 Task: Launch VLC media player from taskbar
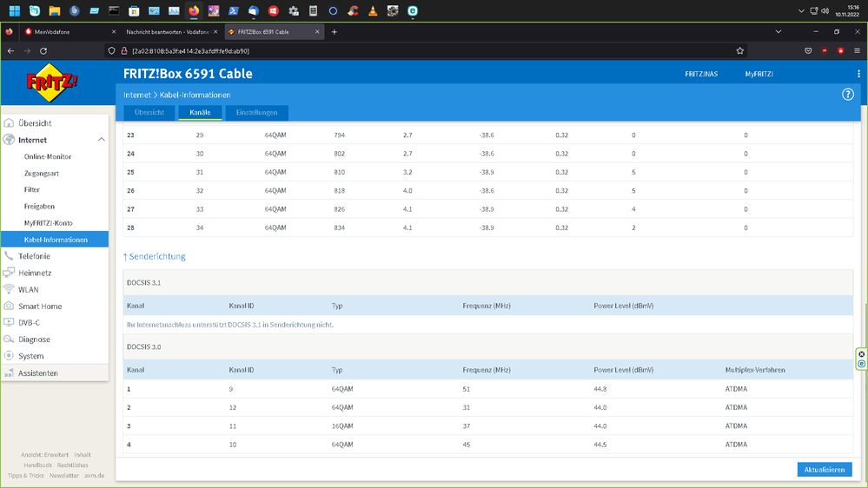tap(373, 11)
